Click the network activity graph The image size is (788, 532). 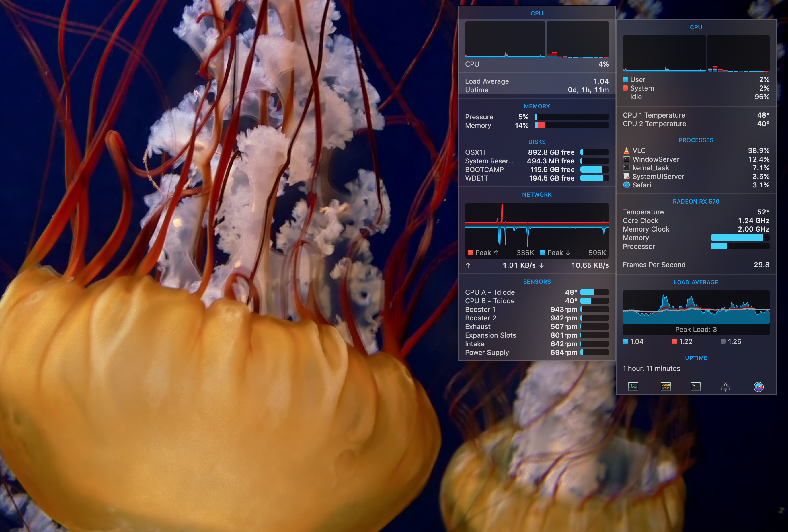click(x=537, y=225)
